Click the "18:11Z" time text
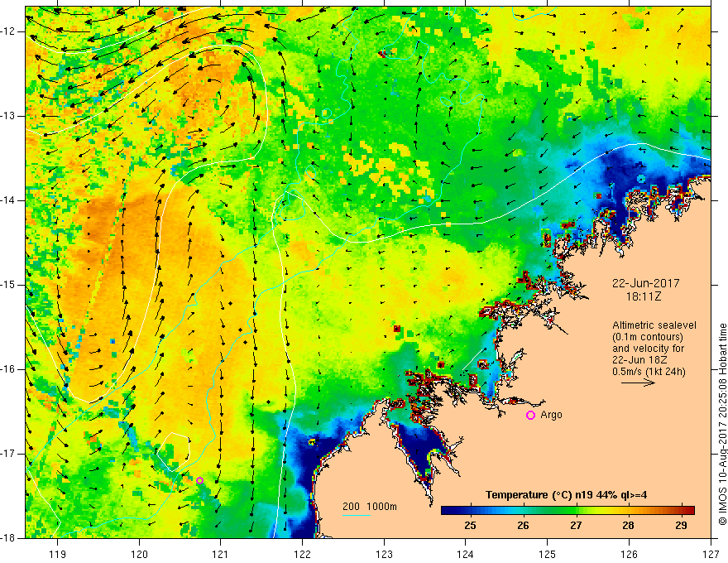The width and height of the screenshot is (728, 563). click(644, 296)
